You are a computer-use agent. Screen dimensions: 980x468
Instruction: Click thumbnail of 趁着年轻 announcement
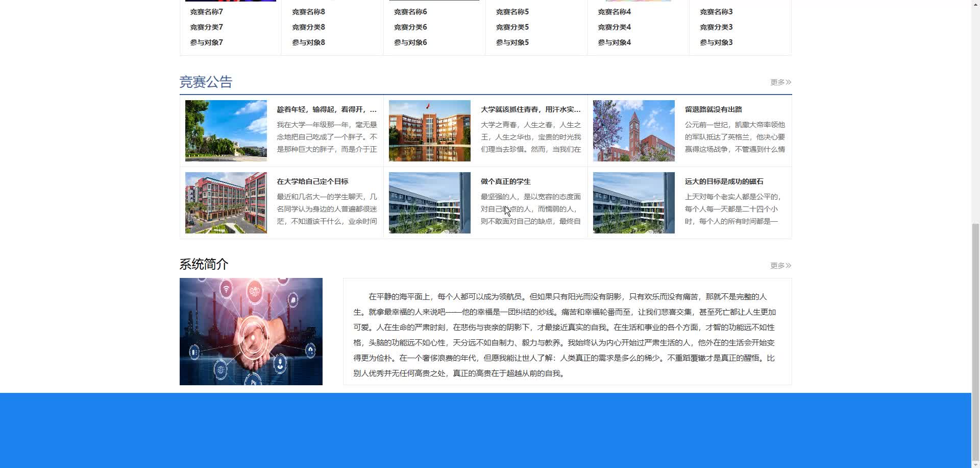(x=226, y=131)
